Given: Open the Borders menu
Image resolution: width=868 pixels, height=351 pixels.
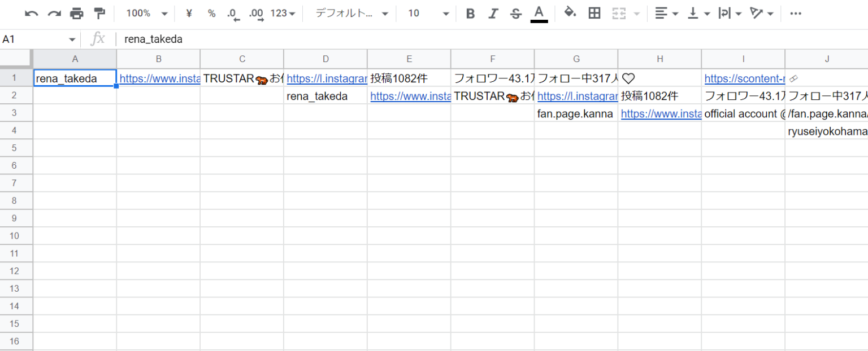Looking at the screenshot, I should tap(594, 12).
